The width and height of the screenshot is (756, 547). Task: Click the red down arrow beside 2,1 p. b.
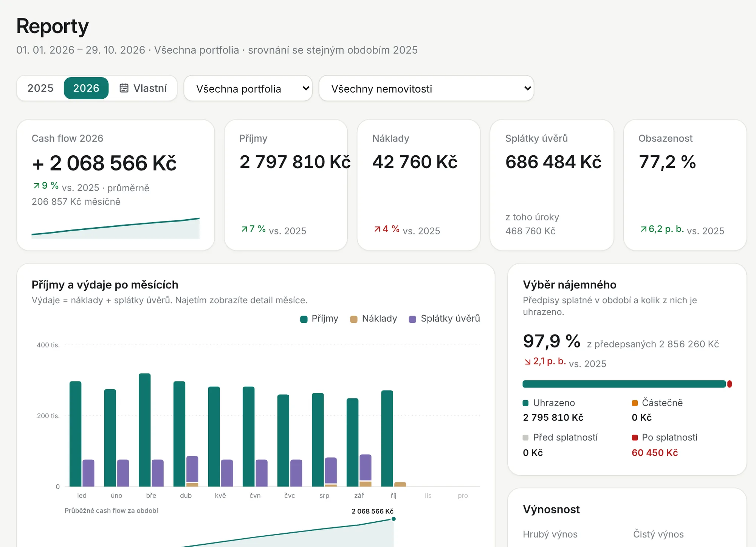(528, 362)
